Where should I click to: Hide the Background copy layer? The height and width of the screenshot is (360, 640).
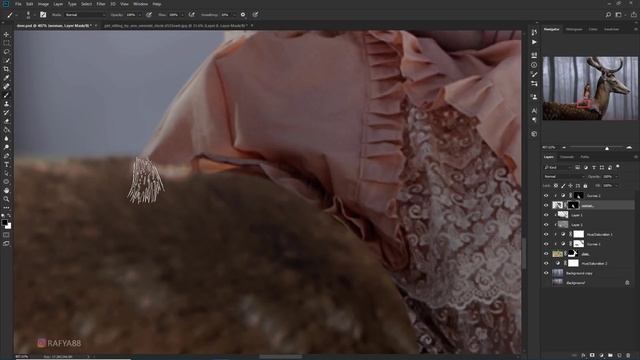pyautogui.click(x=546, y=273)
